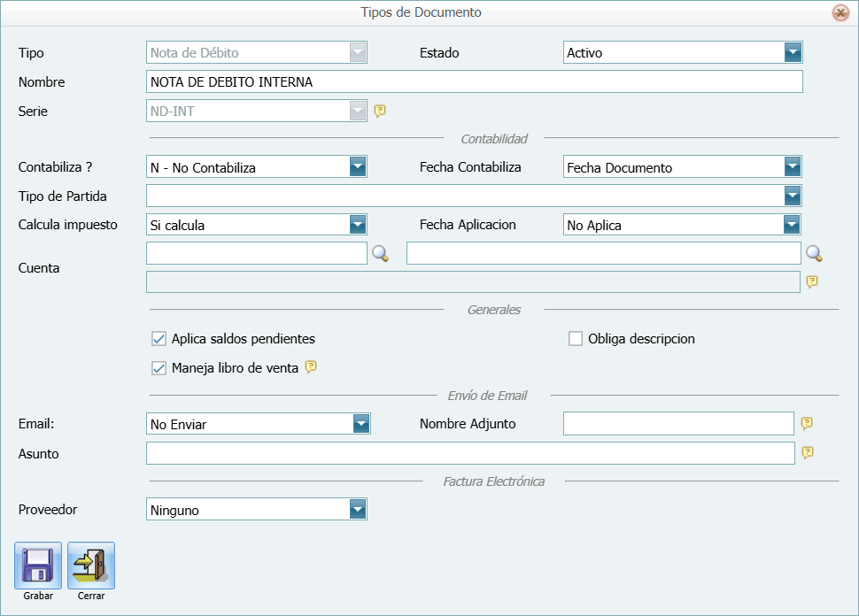Click the yellow help icon next to Serie
This screenshot has width=859, height=616.
click(x=380, y=111)
